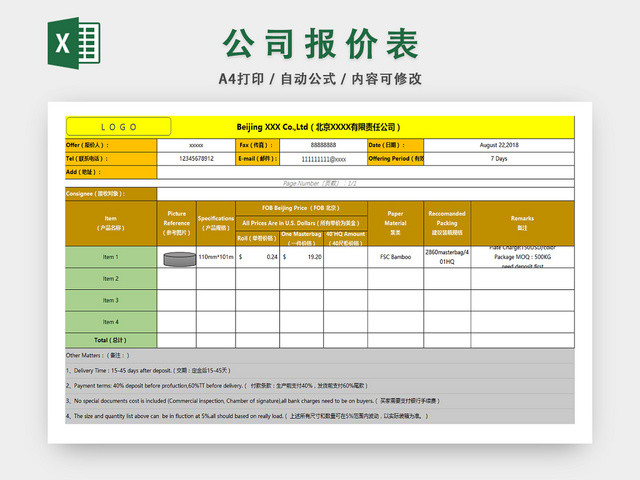Select the Total row label cell

click(111, 340)
